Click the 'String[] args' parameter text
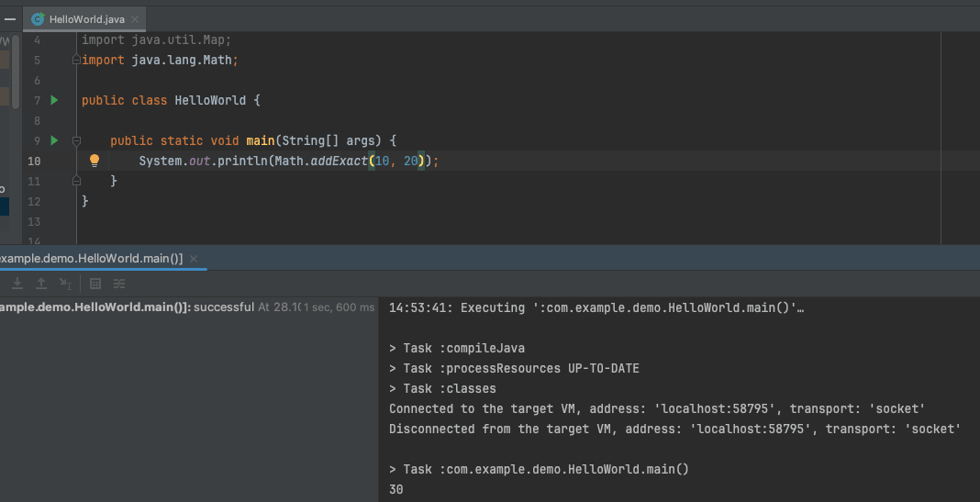This screenshot has height=502, width=980. [x=328, y=140]
